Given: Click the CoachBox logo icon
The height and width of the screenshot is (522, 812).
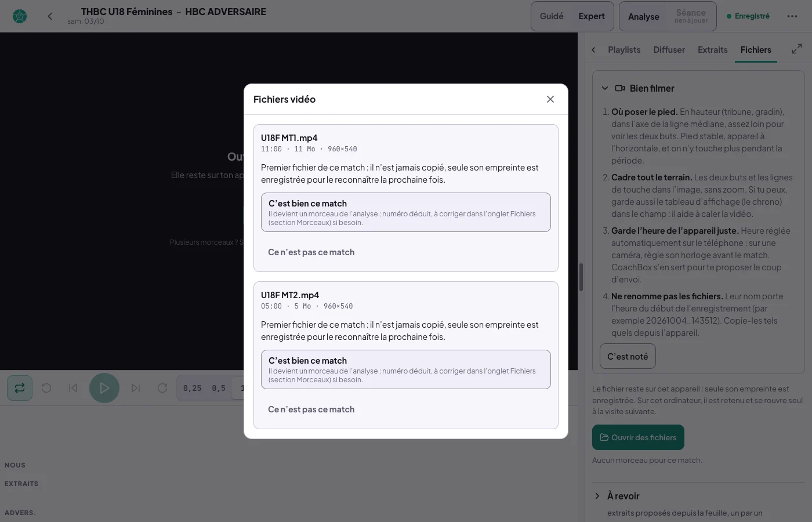Looking at the screenshot, I should pos(20,16).
